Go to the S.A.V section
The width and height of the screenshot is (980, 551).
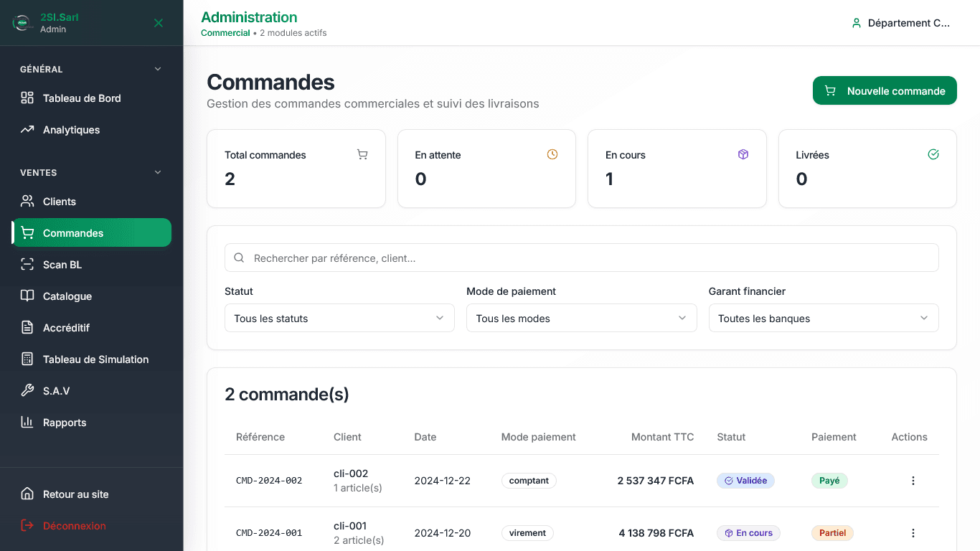point(92,391)
